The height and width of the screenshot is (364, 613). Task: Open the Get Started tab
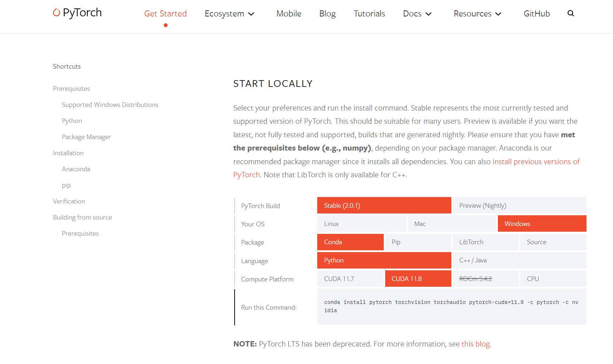pyautogui.click(x=165, y=14)
